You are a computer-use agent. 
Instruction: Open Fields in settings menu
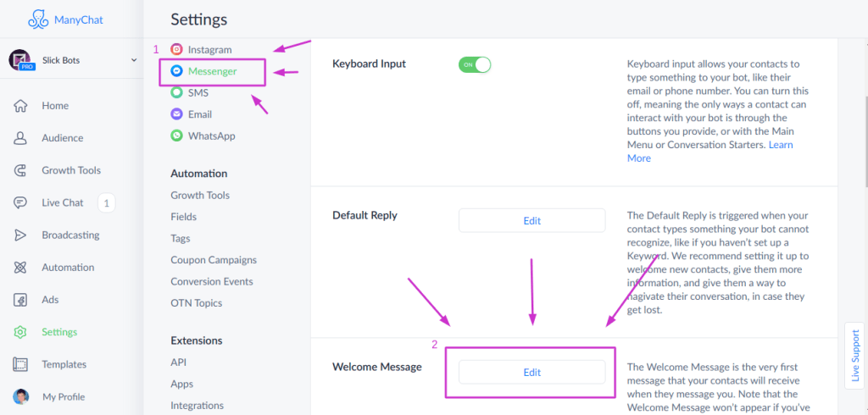coord(184,217)
